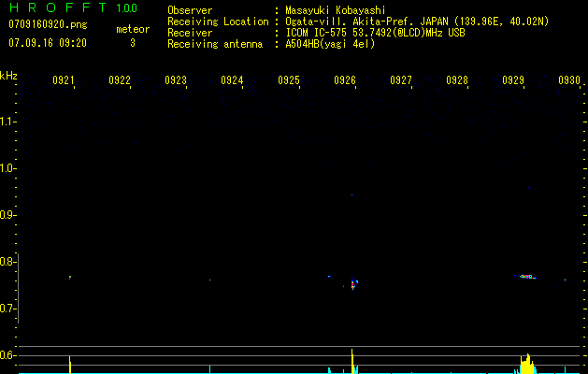The width and height of the screenshot is (588, 374).
Task: Click the Receiving Location label
Action: point(218,22)
